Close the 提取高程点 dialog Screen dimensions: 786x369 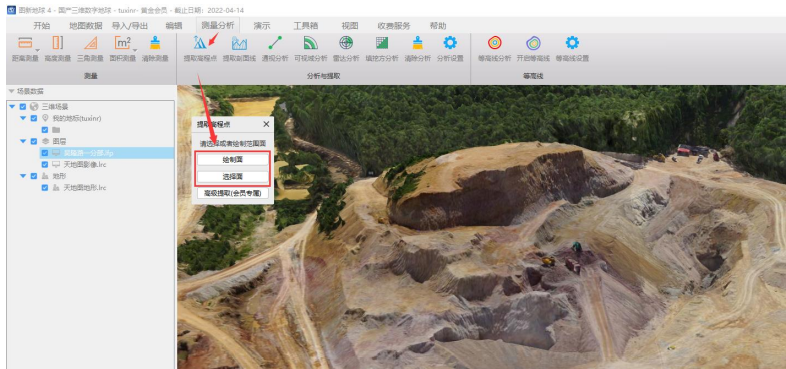tap(266, 124)
